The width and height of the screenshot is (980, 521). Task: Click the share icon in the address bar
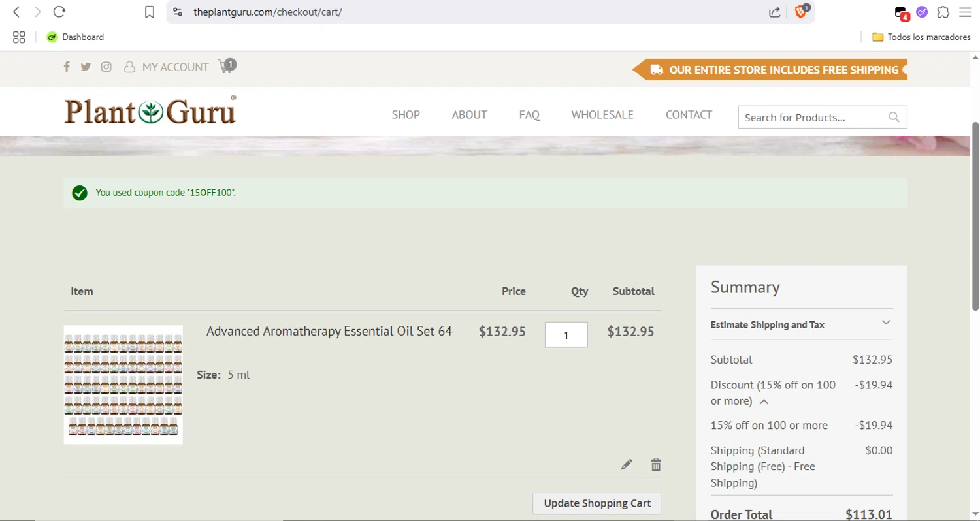click(x=775, y=12)
